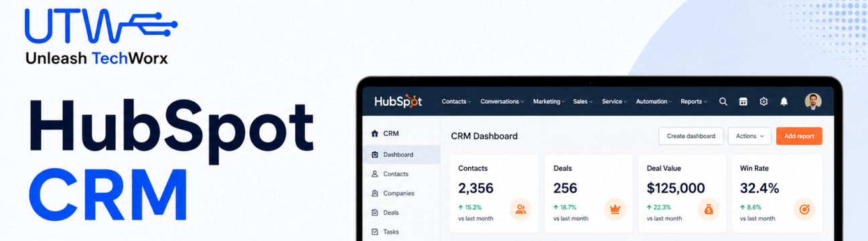Viewport: 868px width, 241px height.
Task: Click the orange crown icon on Deals card
Action: 614,210
